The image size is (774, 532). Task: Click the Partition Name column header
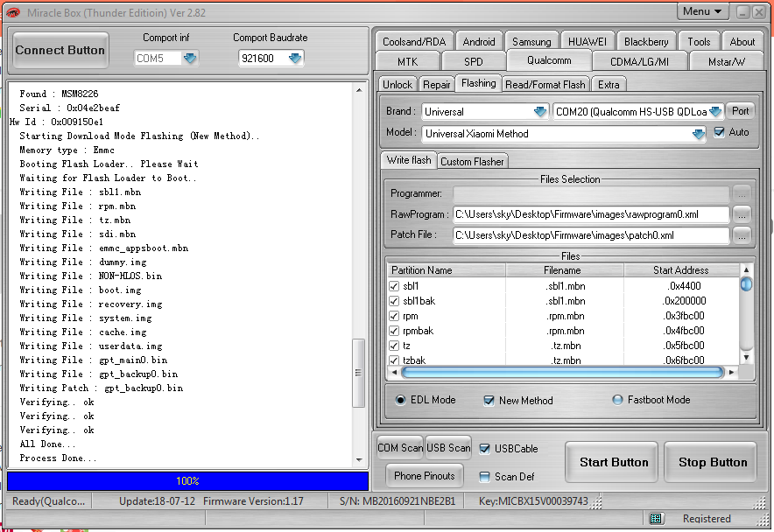click(x=447, y=270)
